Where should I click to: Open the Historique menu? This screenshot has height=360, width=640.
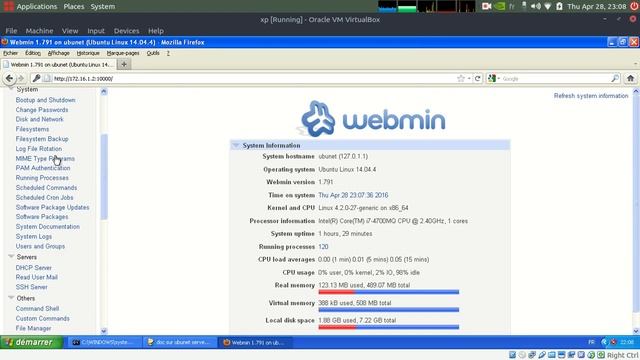[x=88, y=53]
